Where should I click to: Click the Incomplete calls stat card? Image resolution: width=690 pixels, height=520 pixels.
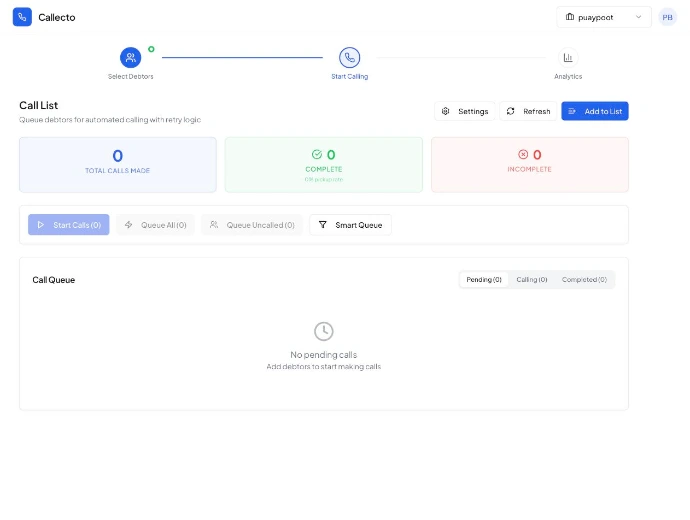point(529,165)
